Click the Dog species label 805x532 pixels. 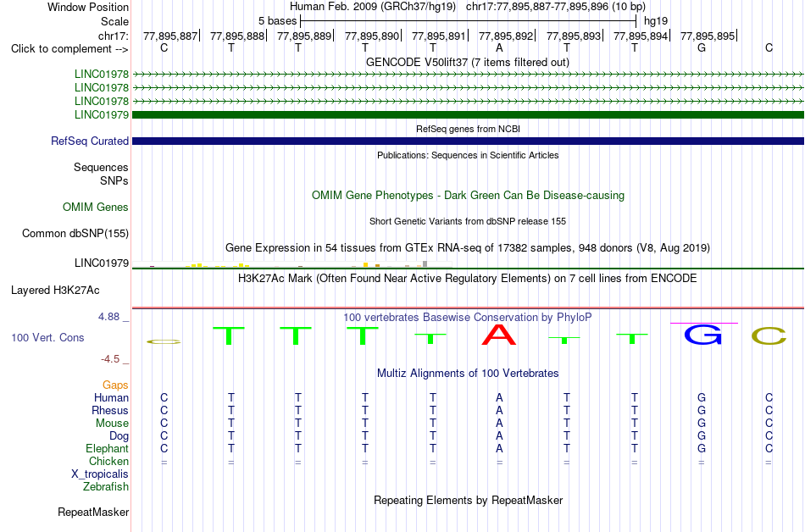pos(119,436)
